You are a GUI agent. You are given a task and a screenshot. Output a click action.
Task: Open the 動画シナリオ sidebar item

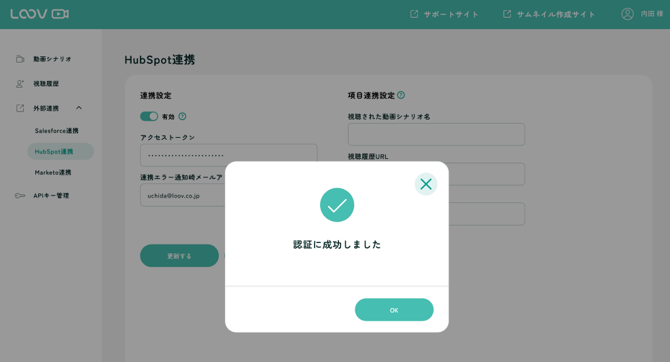(x=52, y=59)
